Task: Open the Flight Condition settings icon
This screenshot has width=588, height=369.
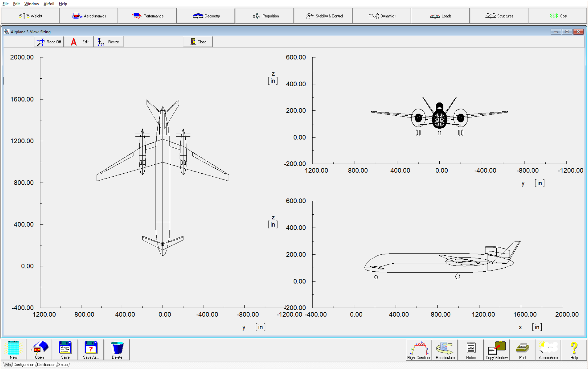Action: click(x=421, y=349)
